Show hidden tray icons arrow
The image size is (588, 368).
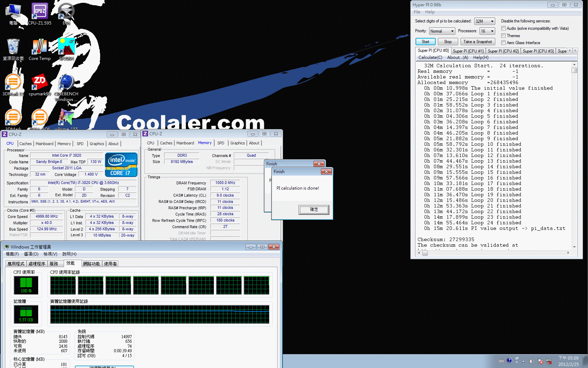[524, 361]
